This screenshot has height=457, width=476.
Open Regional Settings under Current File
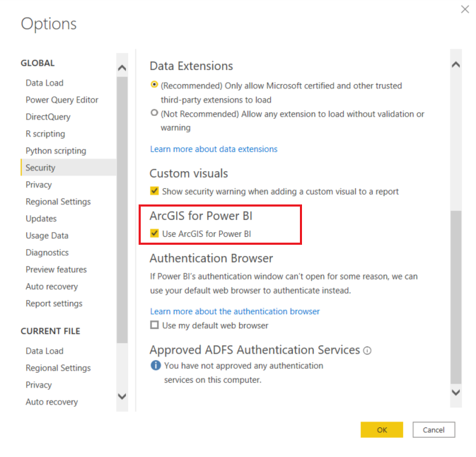coord(58,368)
